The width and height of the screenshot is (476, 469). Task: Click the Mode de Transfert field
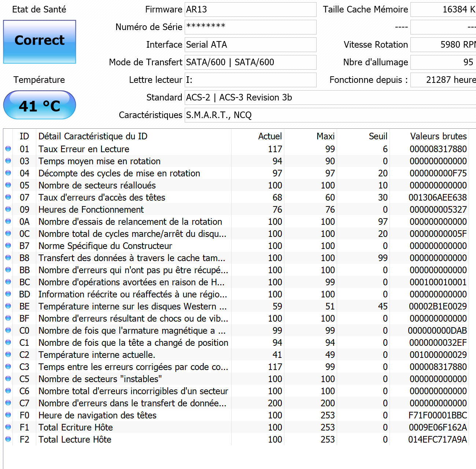(x=251, y=62)
